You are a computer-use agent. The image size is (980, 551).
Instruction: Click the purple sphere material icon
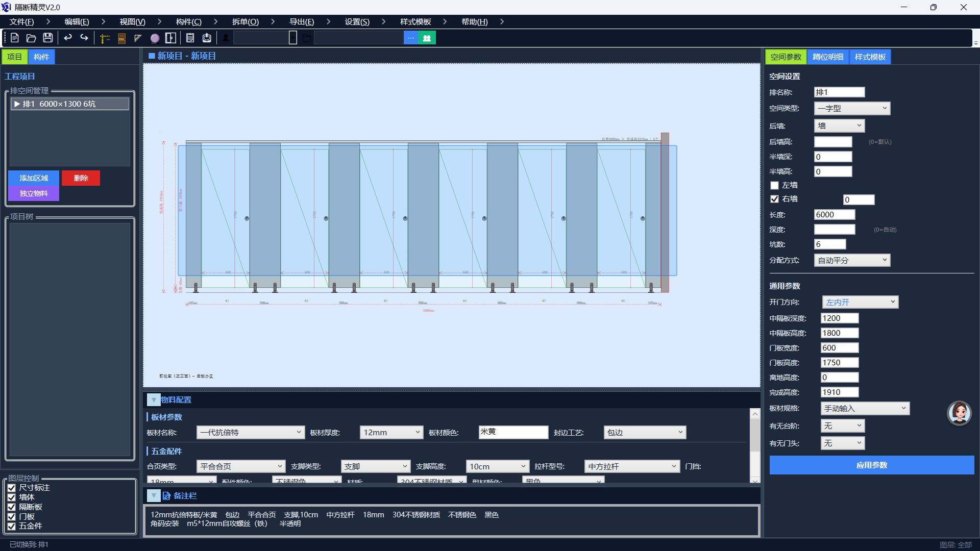[x=155, y=38]
